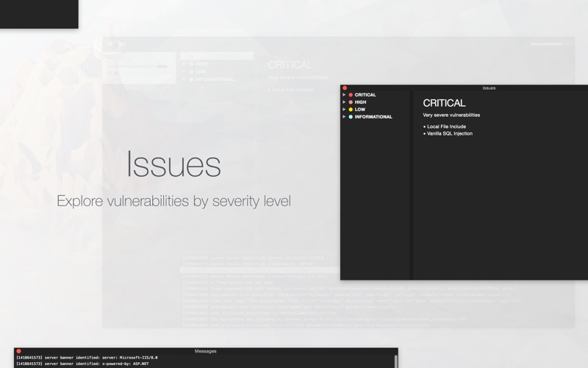Close the Messages window
This screenshot has width=588, height=368.
point(18,351)
